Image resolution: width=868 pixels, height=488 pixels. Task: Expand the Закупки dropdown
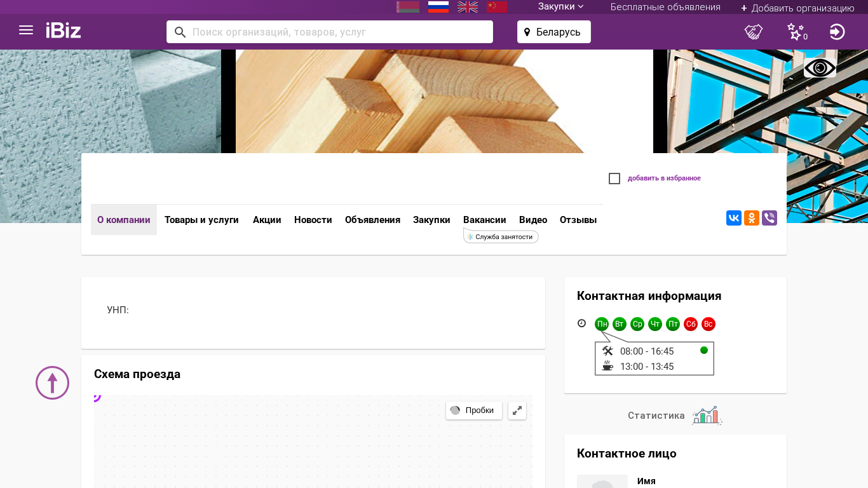[560, 7]
